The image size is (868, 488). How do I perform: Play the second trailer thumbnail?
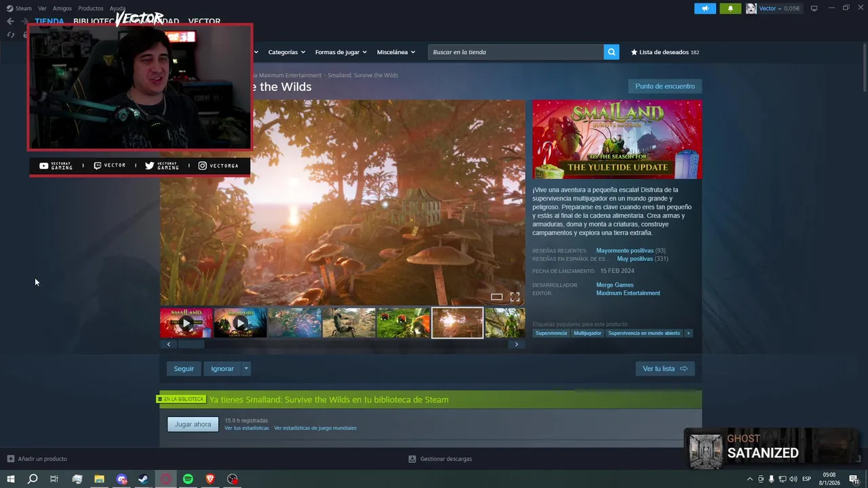(x=241, y=323)
